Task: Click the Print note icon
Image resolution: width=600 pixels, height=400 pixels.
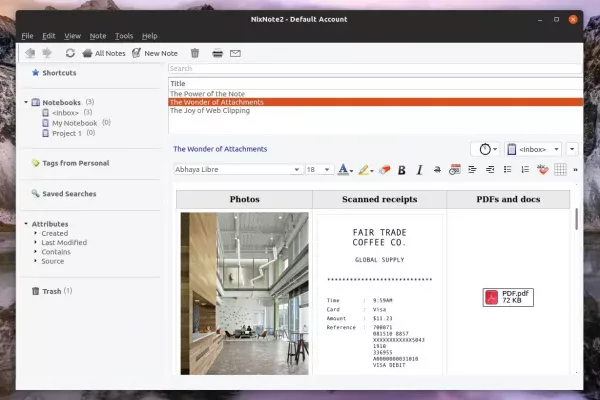Action: (217, 53)
